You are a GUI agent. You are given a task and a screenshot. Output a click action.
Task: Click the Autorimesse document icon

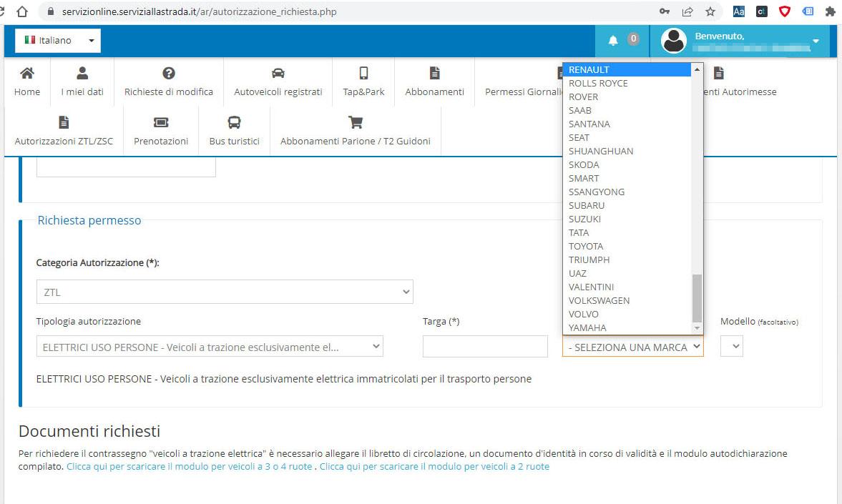pos(719,73)
